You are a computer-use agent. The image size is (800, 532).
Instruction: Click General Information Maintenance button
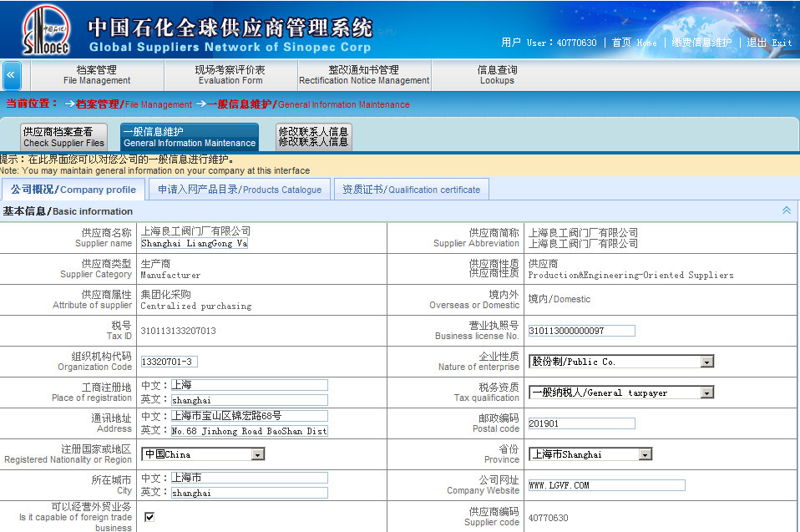[x=190, y=137]
